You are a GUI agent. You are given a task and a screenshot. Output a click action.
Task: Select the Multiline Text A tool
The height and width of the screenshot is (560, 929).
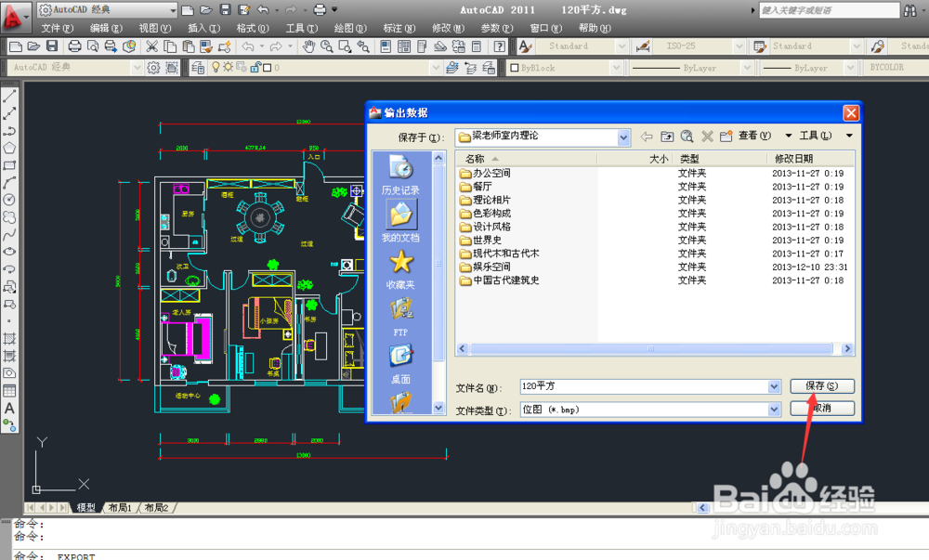(9, 409)
